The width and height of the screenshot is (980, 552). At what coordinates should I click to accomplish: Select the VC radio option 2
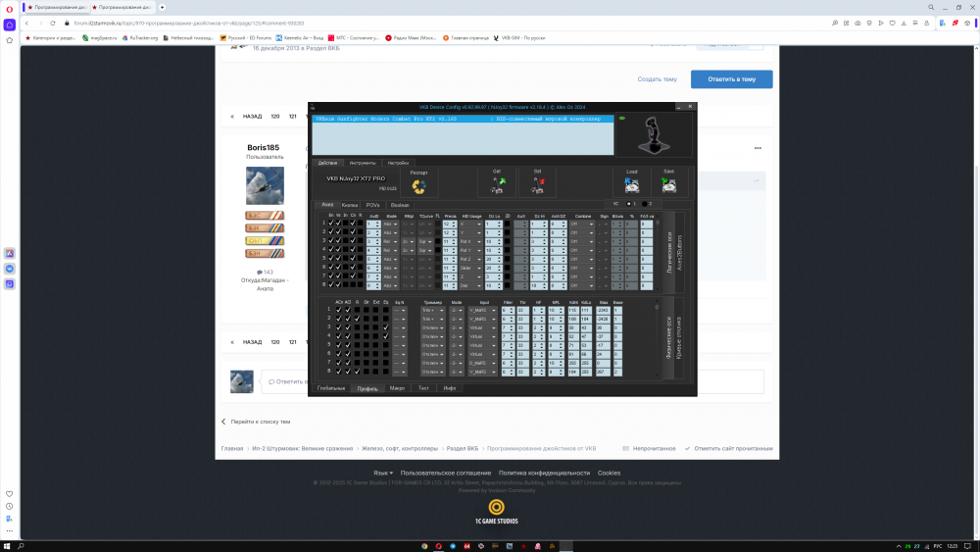(x=645, y=204)
